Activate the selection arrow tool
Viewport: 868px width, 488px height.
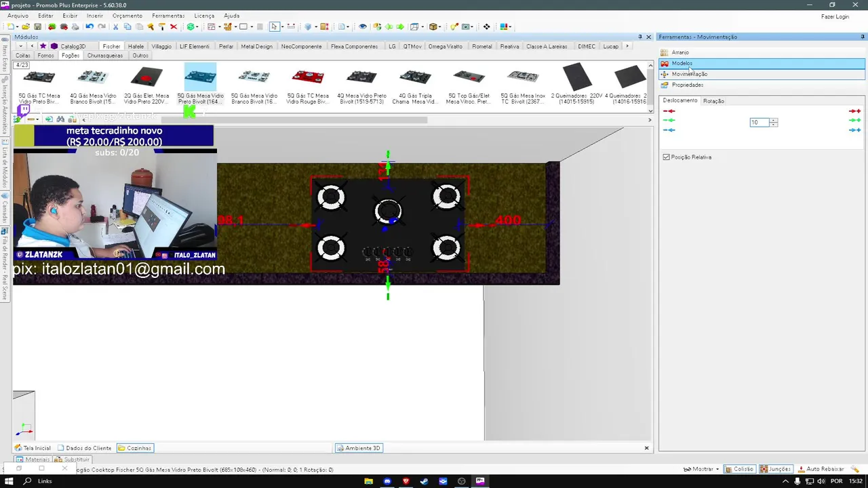coord(274,27)
